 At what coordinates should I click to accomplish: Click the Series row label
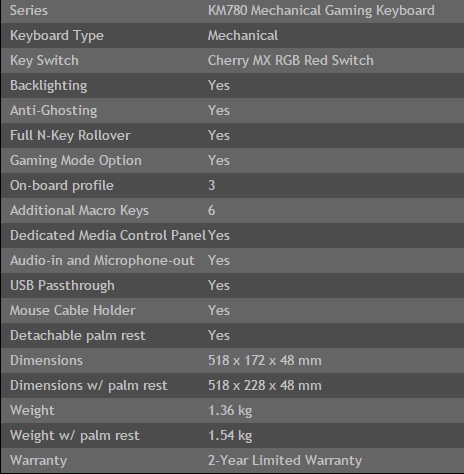click(29, 10)
